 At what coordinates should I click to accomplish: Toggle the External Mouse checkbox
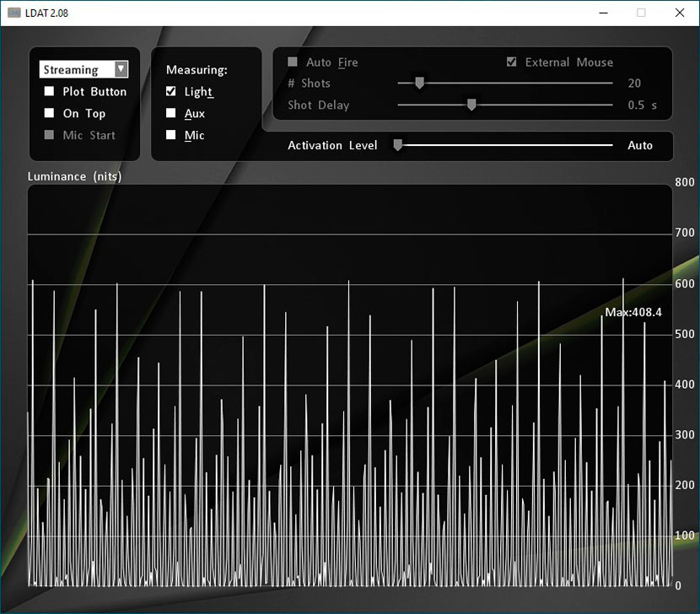coord(512,62)
